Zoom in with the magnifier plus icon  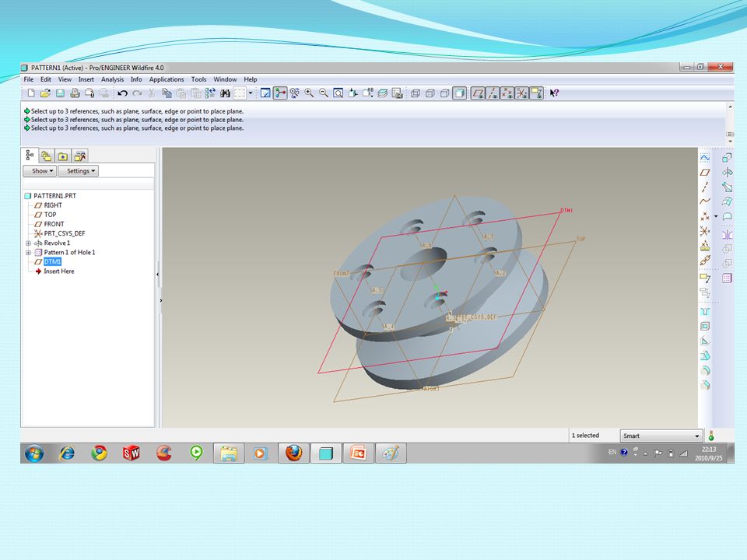pos(309,93)
